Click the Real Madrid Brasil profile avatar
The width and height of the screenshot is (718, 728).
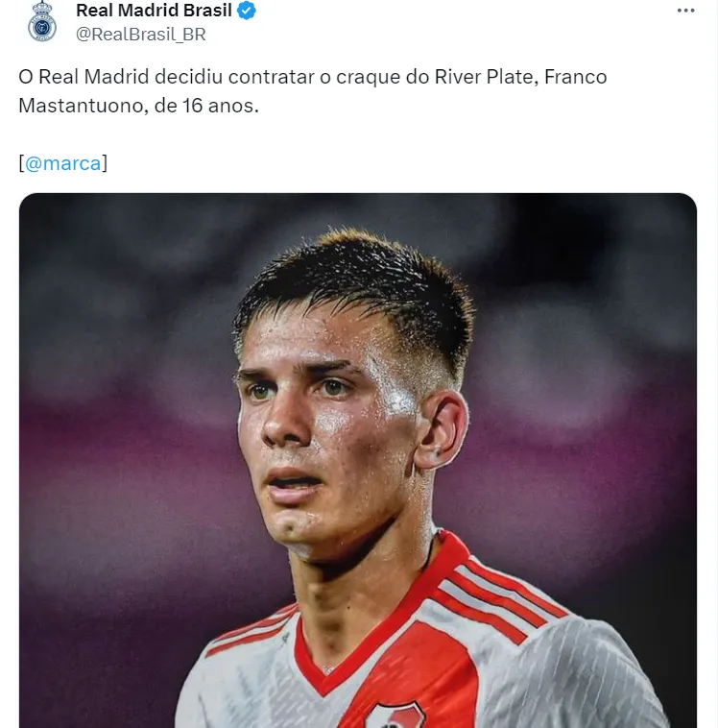(x=42, y=21)
